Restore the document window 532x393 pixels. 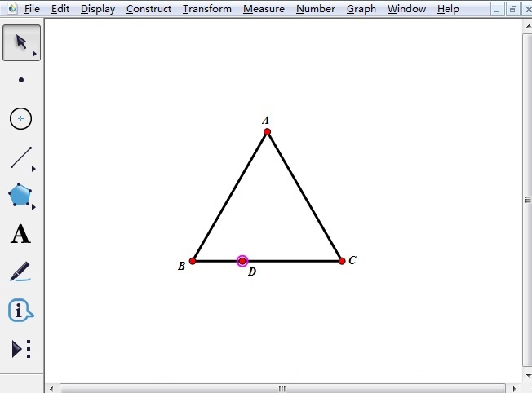click(512, 10)
